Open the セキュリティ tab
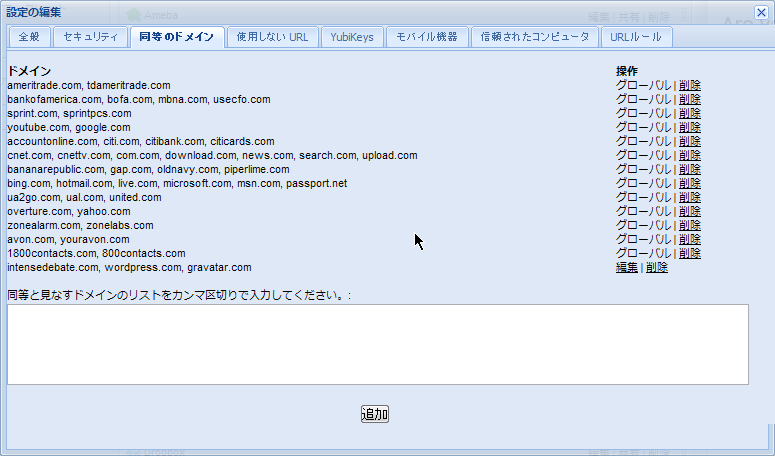 click(90, 37)
